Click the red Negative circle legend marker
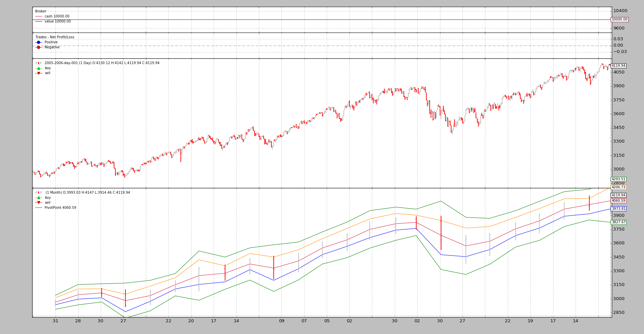The height and width of the screenshot is (334, 644). [x=39, y=47]
